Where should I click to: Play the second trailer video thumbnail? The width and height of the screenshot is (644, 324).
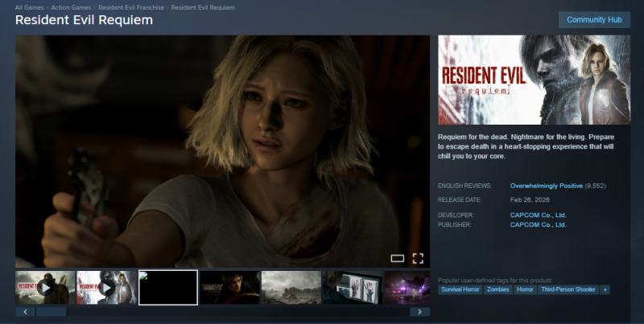tap(106, 287)
